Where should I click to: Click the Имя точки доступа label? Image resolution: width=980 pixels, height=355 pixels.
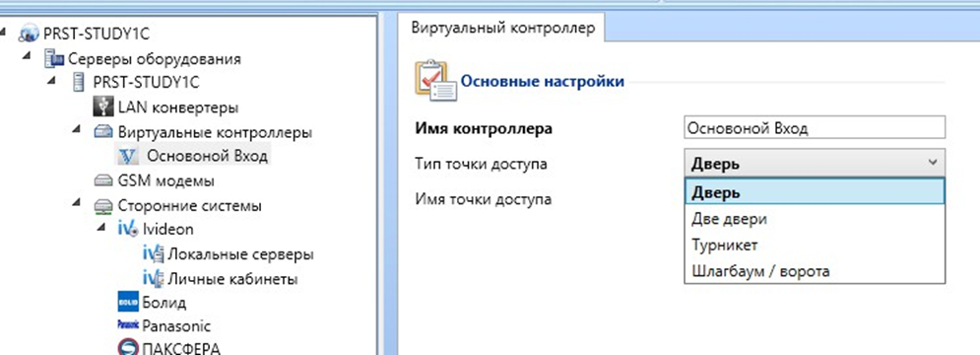(483, 199)
